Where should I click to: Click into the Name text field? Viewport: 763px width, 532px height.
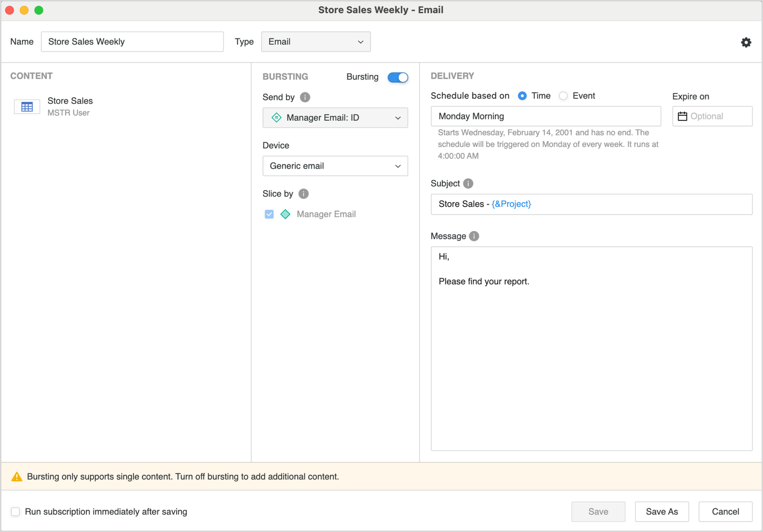132,42
